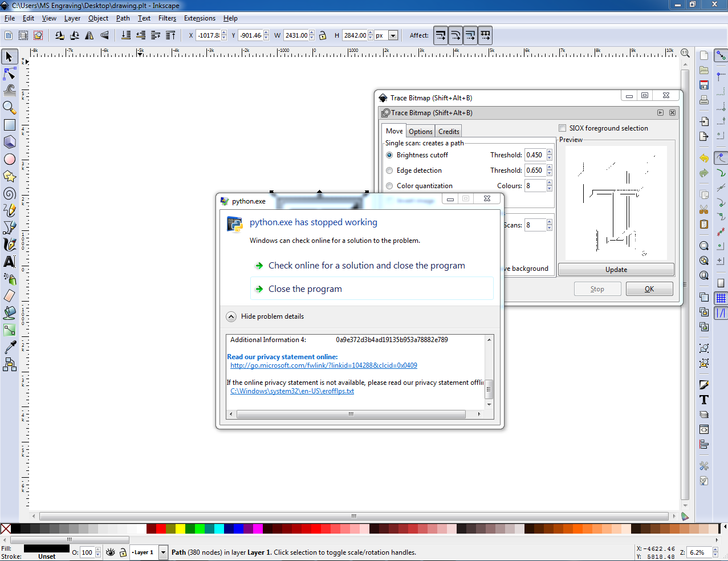The height and width of the screenshot is (561, 728).
Task: Select the Node editing tool
Action: pos(9,74)
